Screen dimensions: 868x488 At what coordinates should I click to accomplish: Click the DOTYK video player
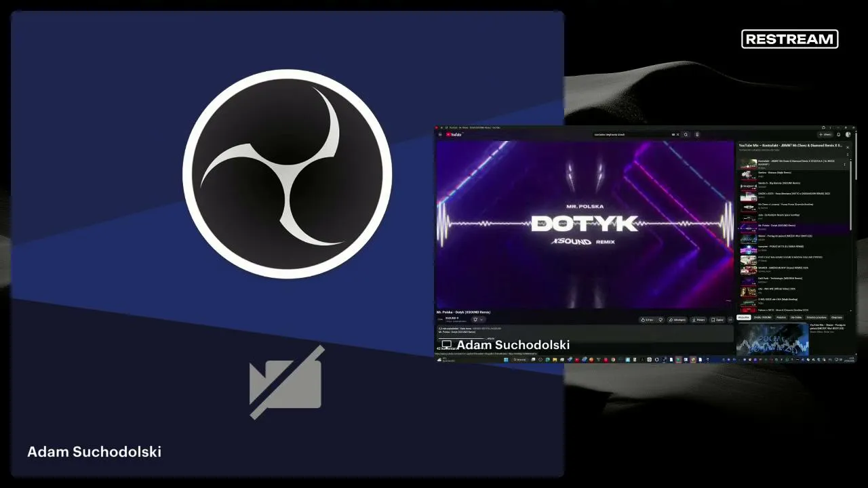pos(585,224)
